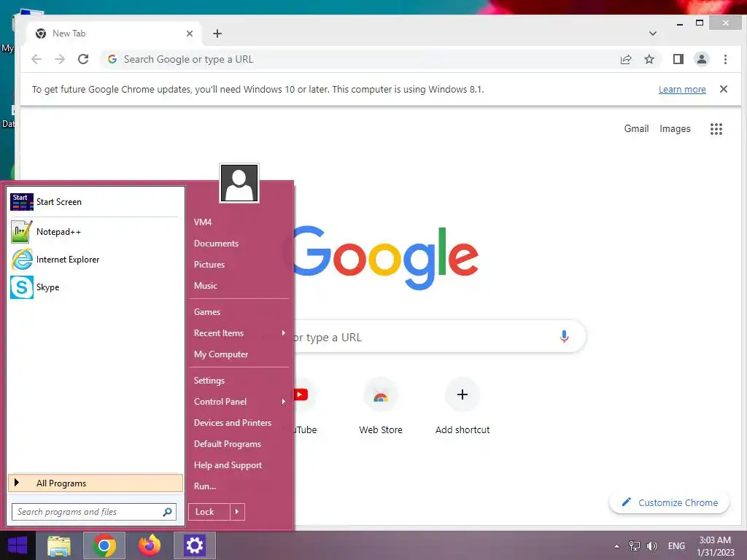Open the volume control in system tray
This screenshot has height=560, width=747.
(651, 546)
